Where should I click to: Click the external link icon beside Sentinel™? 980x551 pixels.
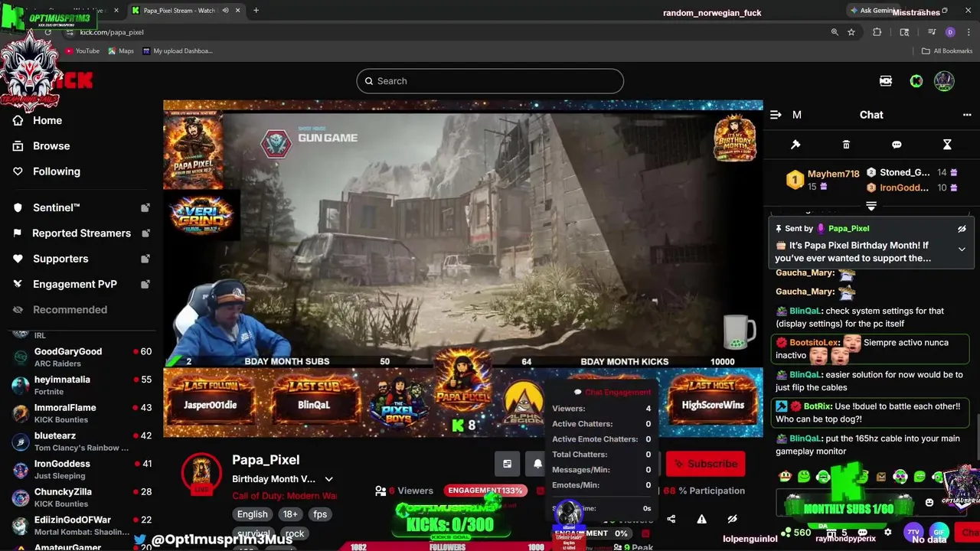145,208
